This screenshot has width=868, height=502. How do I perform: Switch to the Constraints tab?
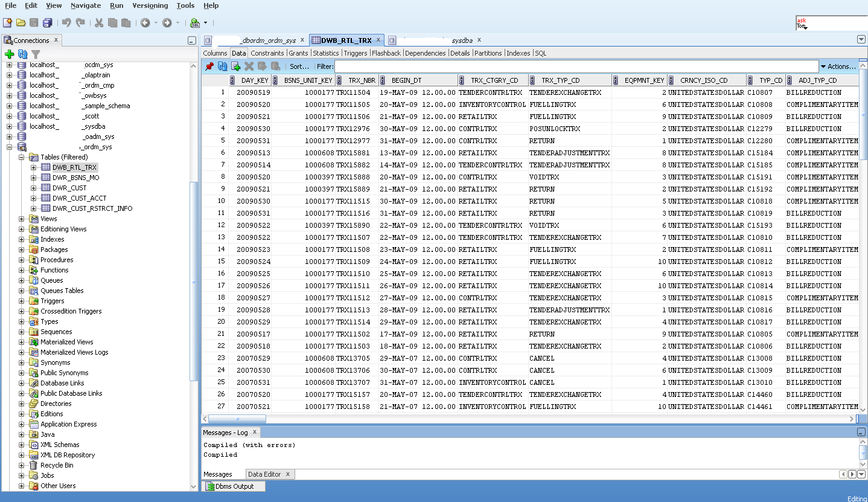(267, 53)
